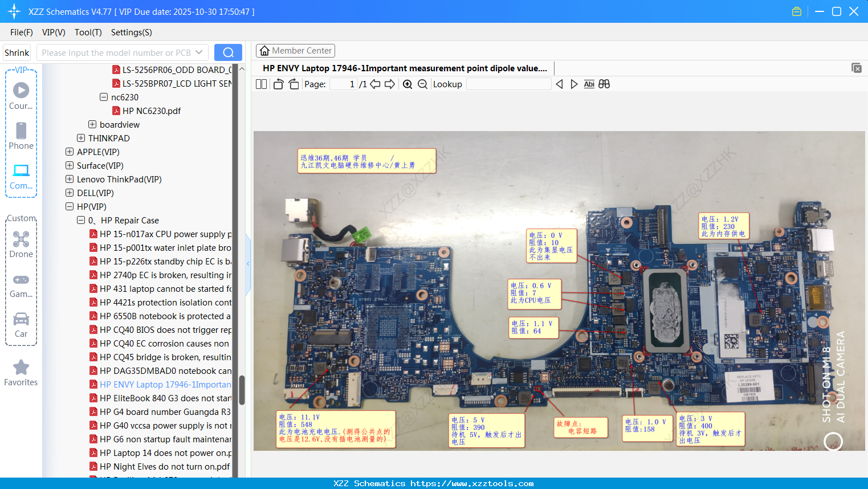Open the Drone category icon
Screen dimensions: 868x489
coord(21,244)
